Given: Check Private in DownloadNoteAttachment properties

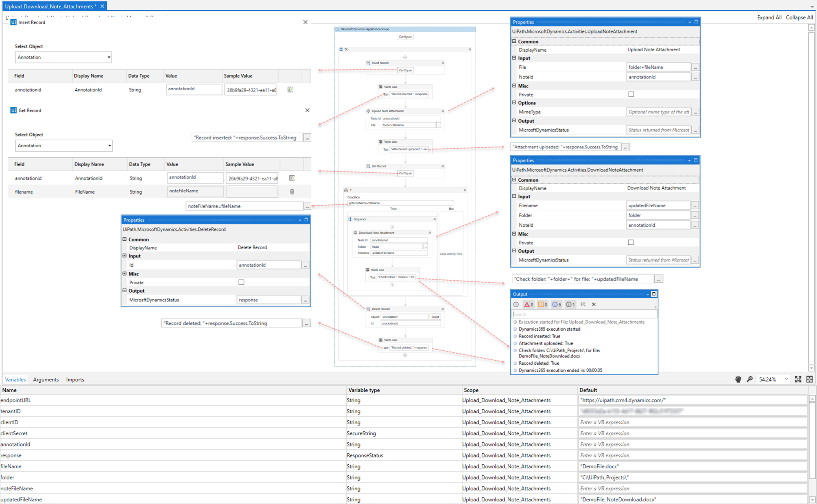Looking at the screenshot, I should coord(631,242).
